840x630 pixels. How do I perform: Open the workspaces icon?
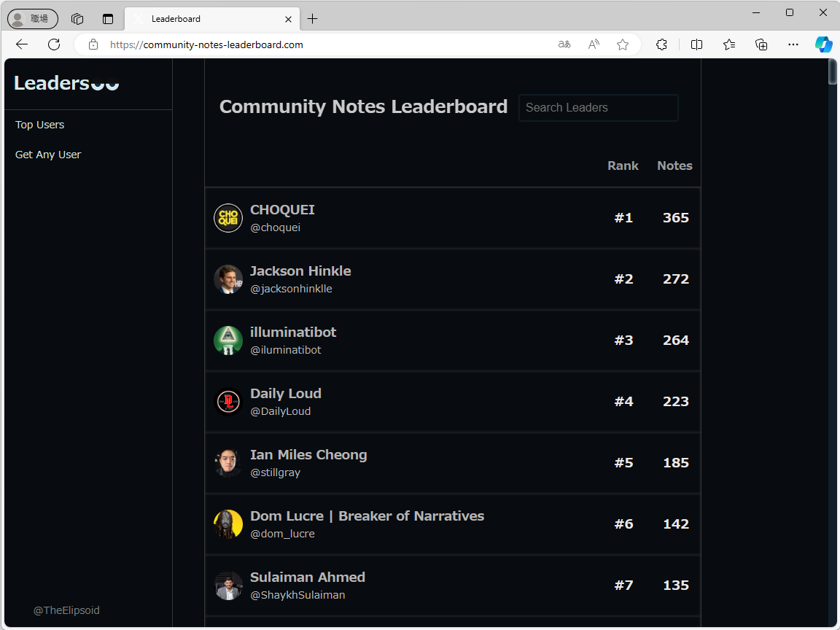(x=77, y=19)
